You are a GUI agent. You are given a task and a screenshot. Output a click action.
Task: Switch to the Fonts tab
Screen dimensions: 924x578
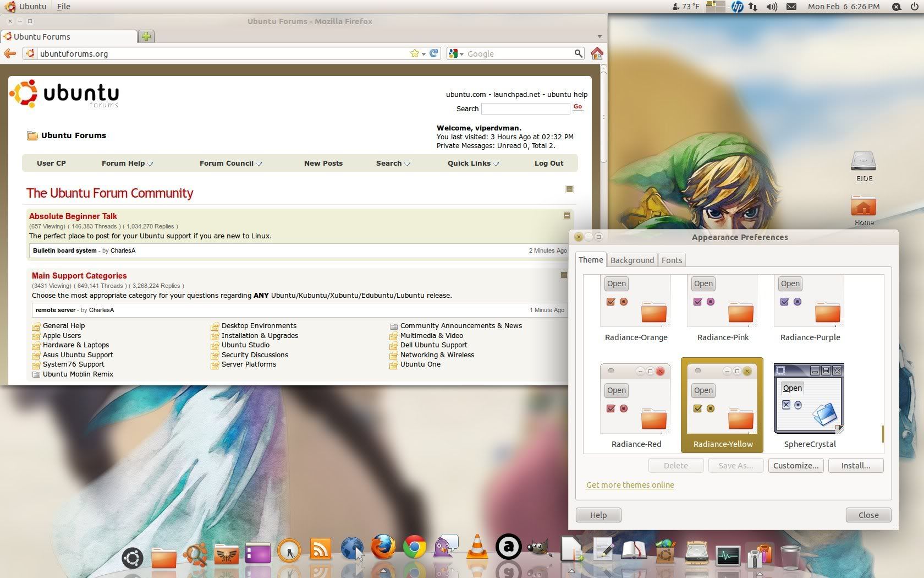(672, 260)
